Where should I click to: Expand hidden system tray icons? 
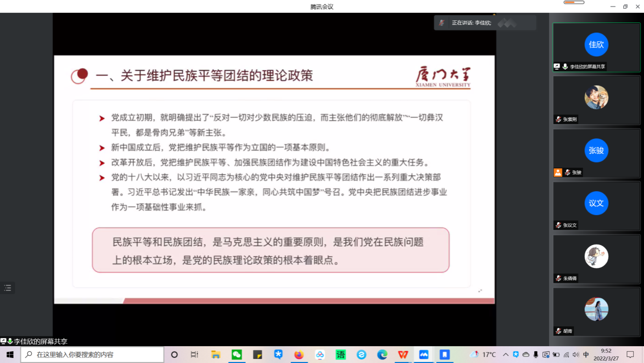(505, 354)
